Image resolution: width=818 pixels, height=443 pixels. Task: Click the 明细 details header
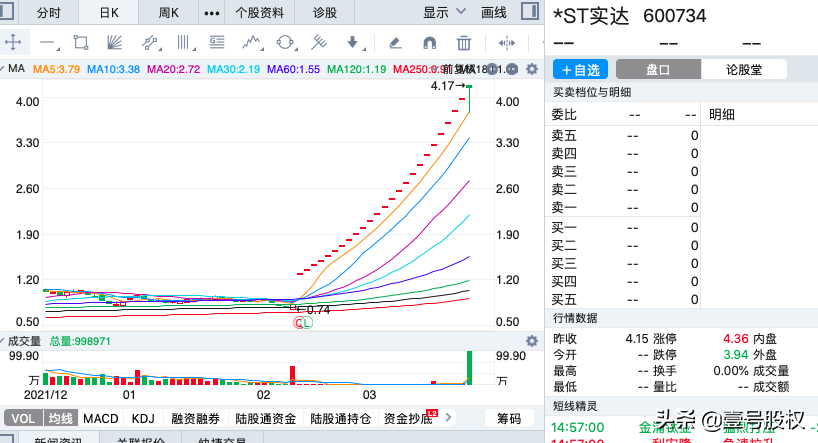click(721, 115)
